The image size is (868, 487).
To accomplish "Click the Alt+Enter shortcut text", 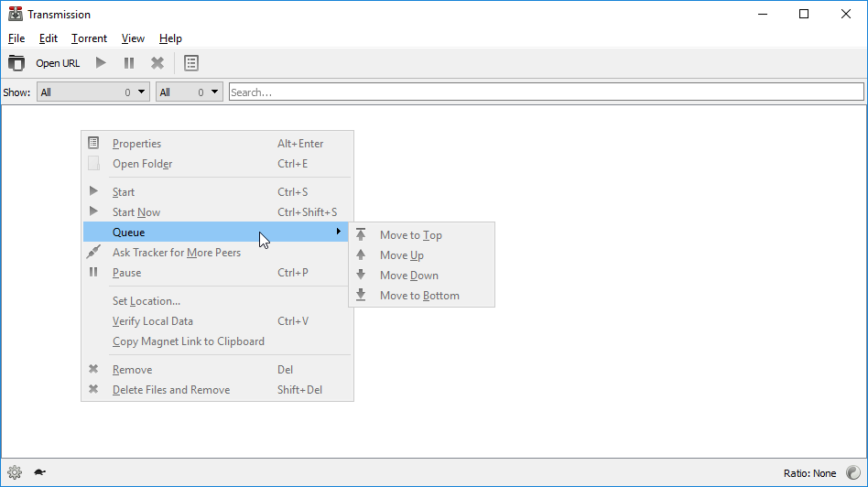I will click(x=300, y=144).
